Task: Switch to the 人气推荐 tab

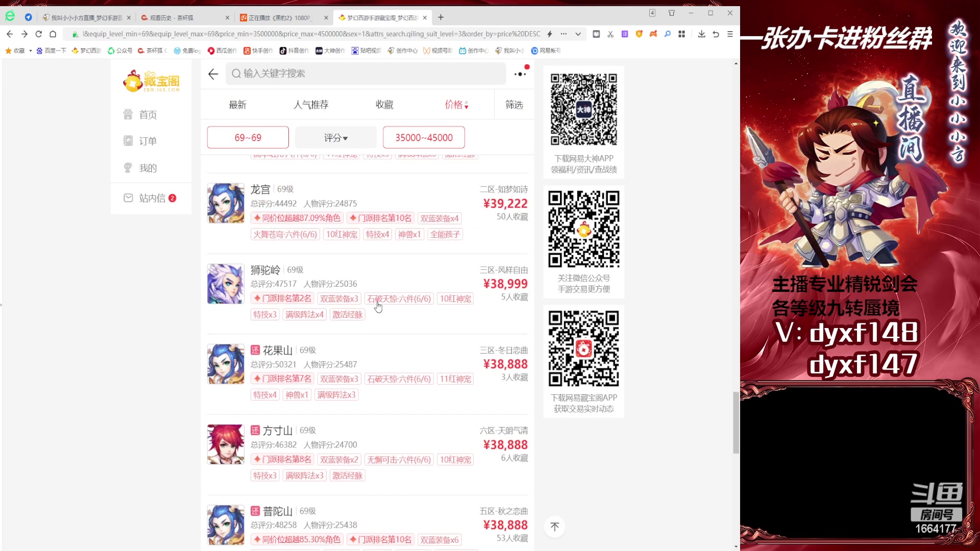Action: [311, 105]
